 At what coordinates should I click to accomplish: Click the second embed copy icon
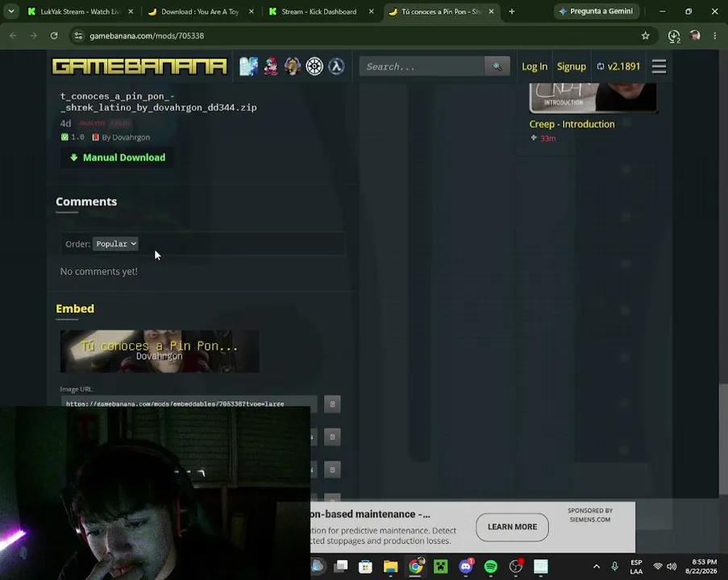332,437
